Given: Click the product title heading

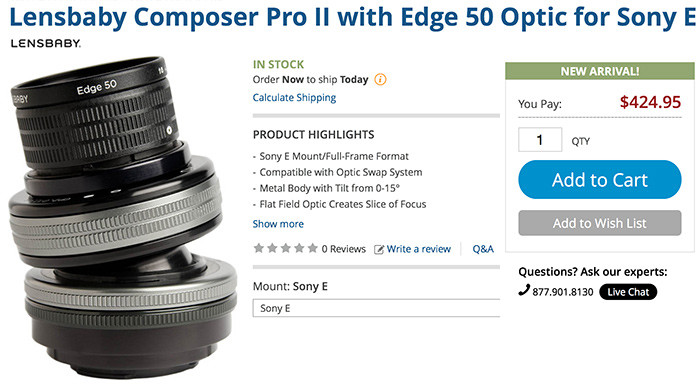Looking at the screenshot, I should click(x=352, y=17).
